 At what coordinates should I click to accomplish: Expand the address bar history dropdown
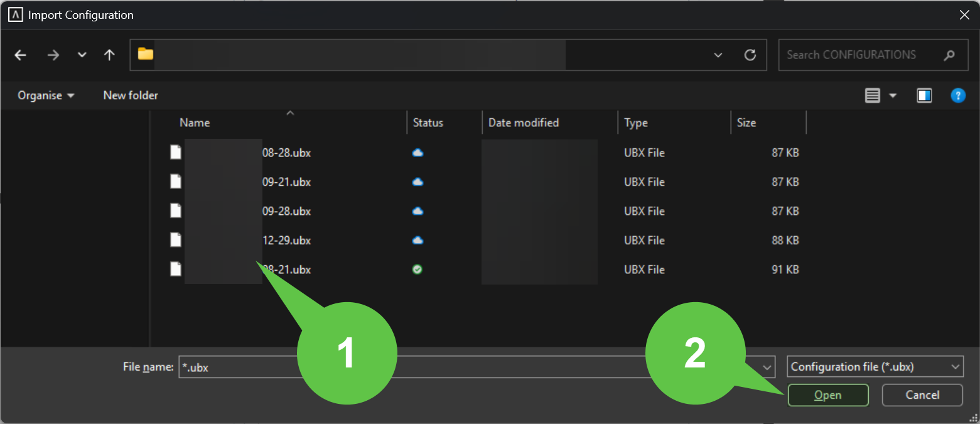[x=718, y=55]
